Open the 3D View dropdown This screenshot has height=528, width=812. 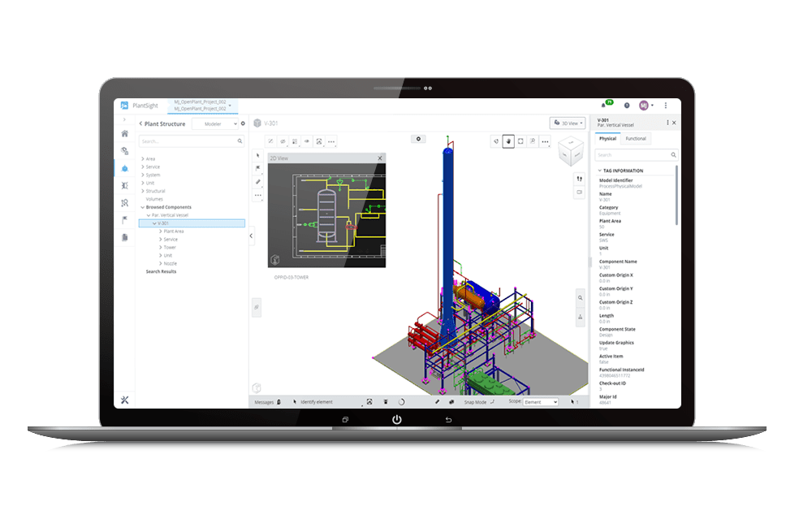[567, 123]
